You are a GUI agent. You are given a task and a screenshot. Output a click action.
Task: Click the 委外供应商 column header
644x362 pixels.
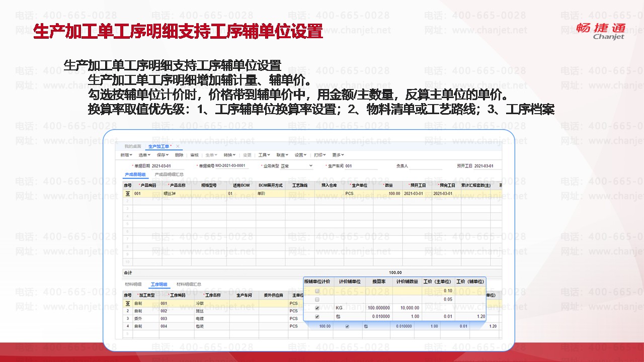(x=274, y=295)
